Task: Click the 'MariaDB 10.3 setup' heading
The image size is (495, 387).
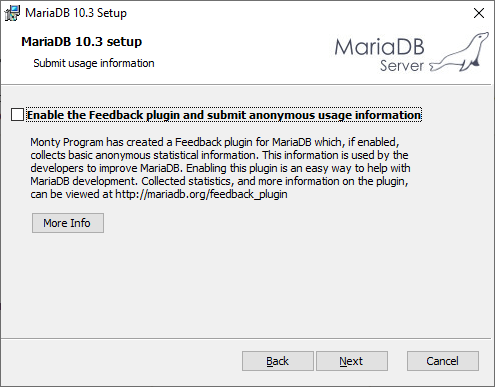Action: point(82,42)
